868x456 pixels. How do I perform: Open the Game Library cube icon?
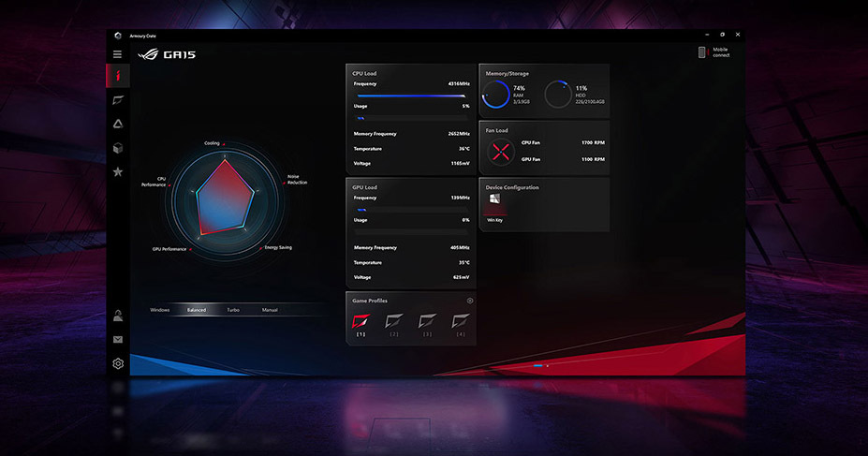point(118,148)
